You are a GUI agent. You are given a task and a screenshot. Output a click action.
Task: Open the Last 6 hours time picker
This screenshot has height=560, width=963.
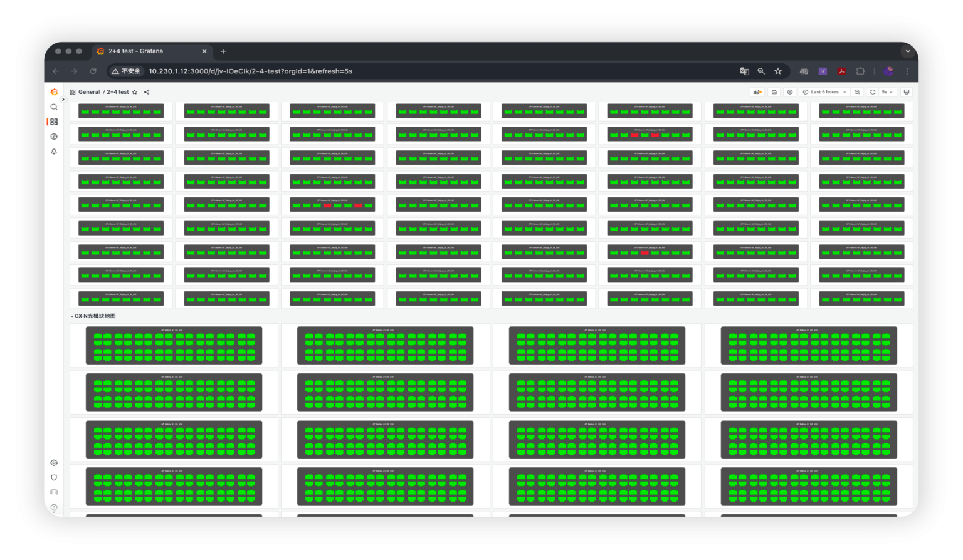pos(824,92)
